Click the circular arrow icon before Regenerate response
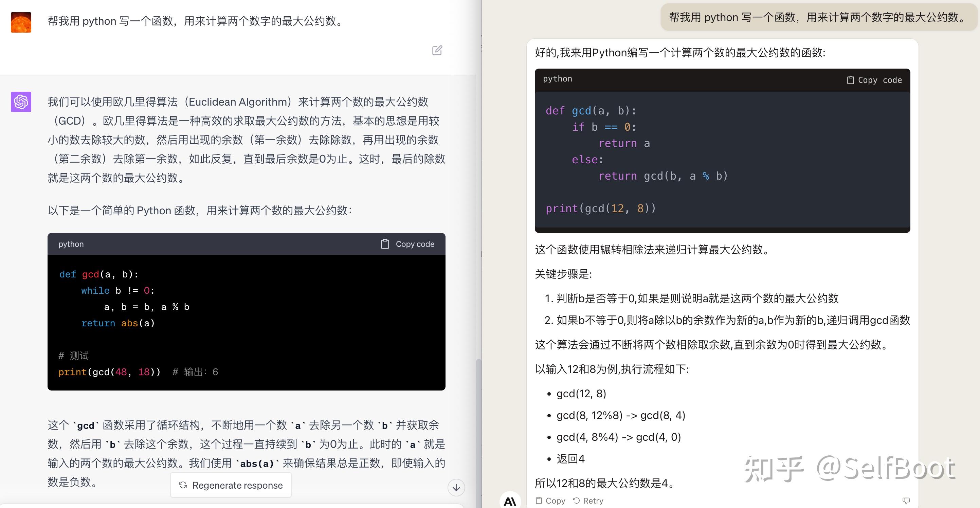The image size is (980, 508). (183, 485)
